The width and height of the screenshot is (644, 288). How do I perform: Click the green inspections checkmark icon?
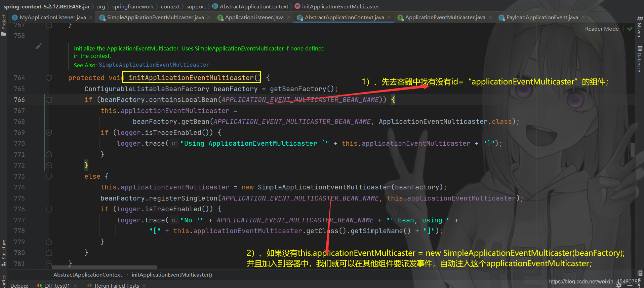(x=630, y=29)
